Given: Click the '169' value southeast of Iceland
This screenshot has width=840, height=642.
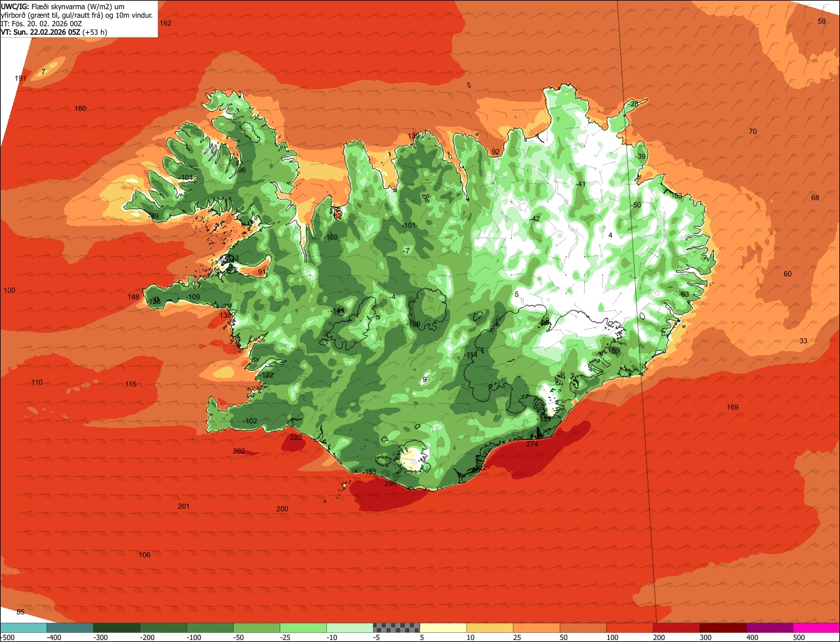Looking at the screenshot, I should click(732, 407).
